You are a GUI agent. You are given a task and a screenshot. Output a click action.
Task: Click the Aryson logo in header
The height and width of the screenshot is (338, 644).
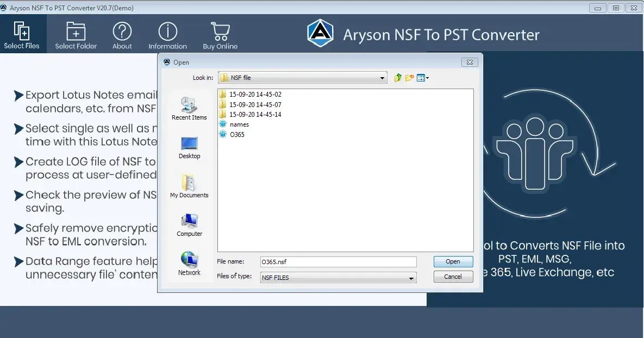(x=320, y=33)
